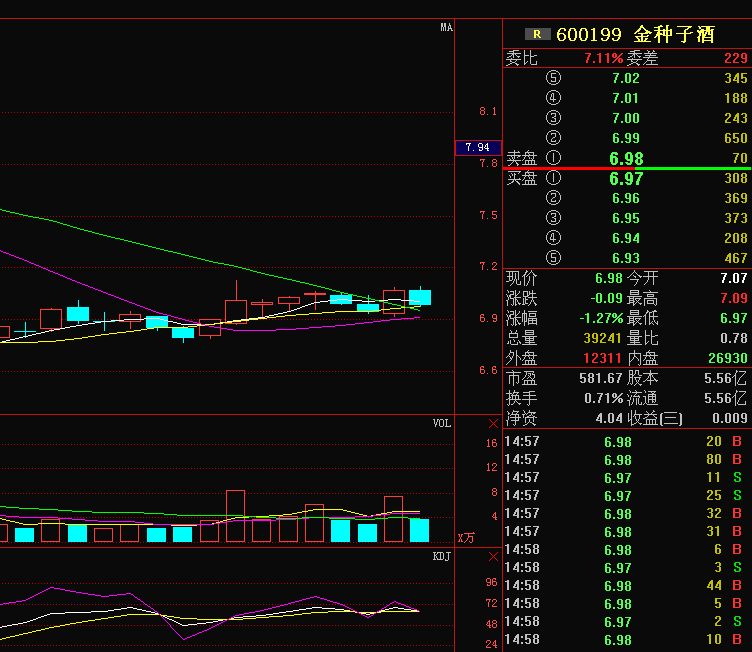Click the last candlestick on the price chart
Viewport: 752px width, 652px height.
(420, 297)
